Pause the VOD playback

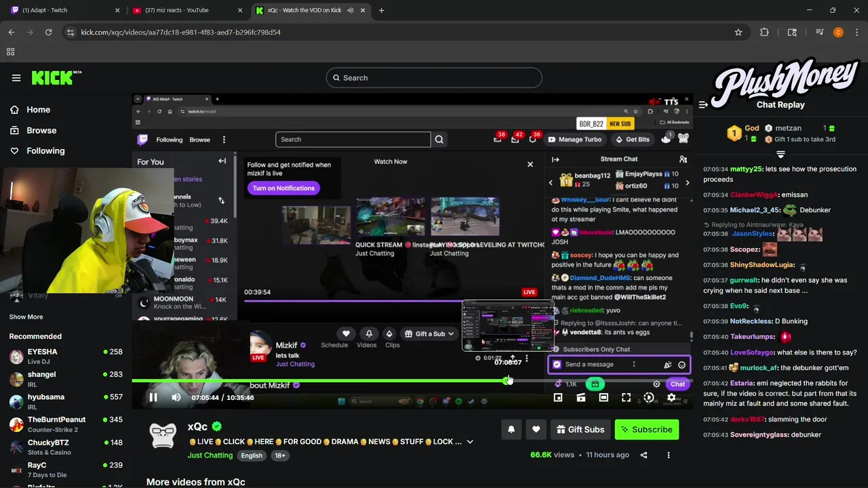[x=153, y=398]
